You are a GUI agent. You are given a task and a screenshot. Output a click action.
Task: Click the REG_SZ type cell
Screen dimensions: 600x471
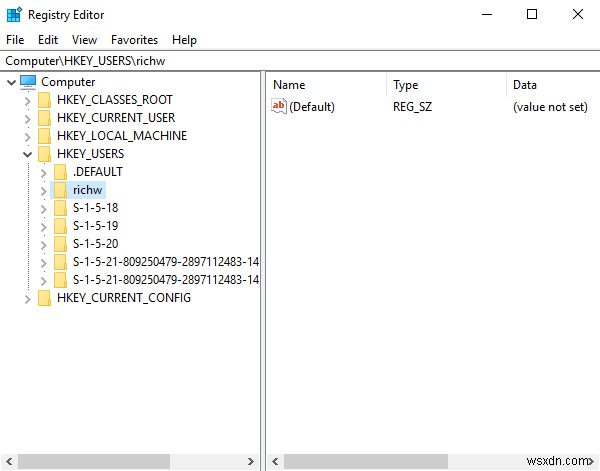pyautogui.click(x=412, y=107)
